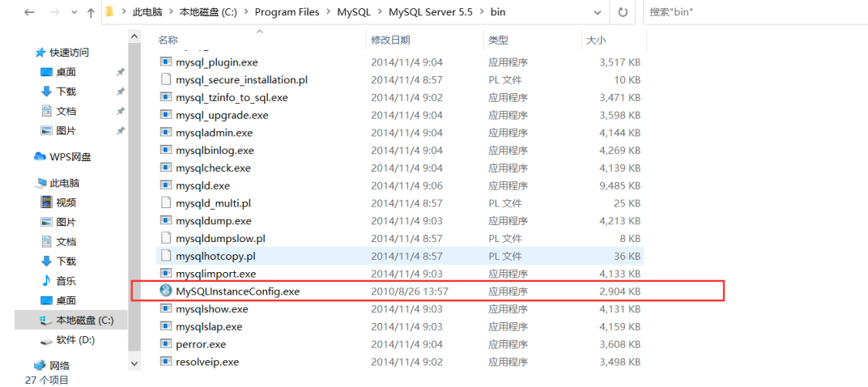Click the 27 个项目 status bar count
Viewport: 868px width, 387px height.
(47, 381)
